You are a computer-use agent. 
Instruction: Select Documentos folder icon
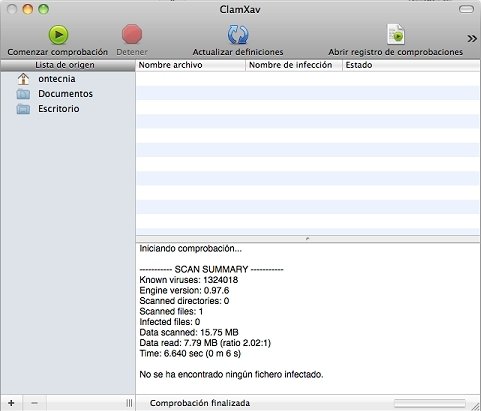pos(23,94)
